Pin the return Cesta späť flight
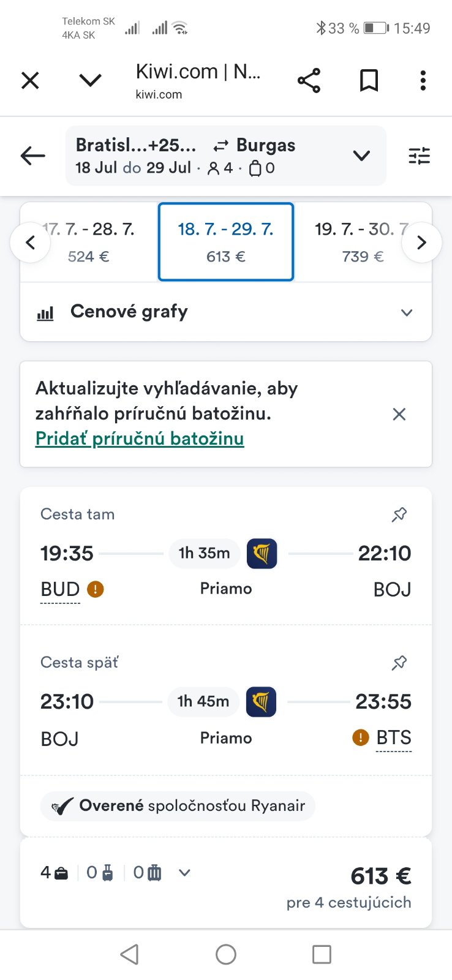Screen dimensions: 452x980 399,663
